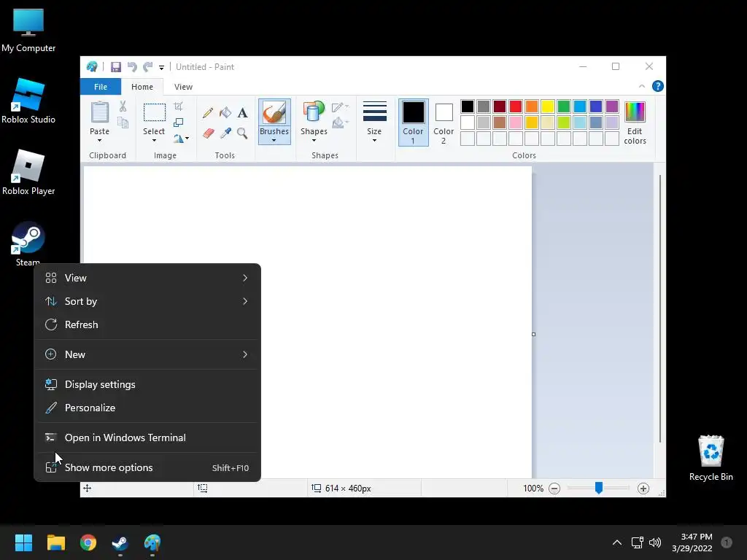Choose Refresh from context menu
The width and height of the screenshot is (747, 560).
click(147, 324)
